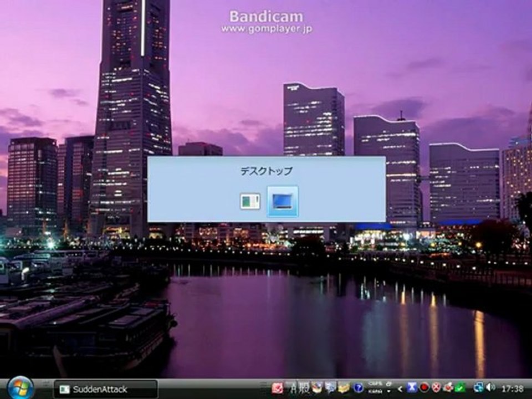Viewport: 532px width, 399px height.
Task: Toggle the CAPS lock indicator in the language bar
Action: tap(375, 383)
